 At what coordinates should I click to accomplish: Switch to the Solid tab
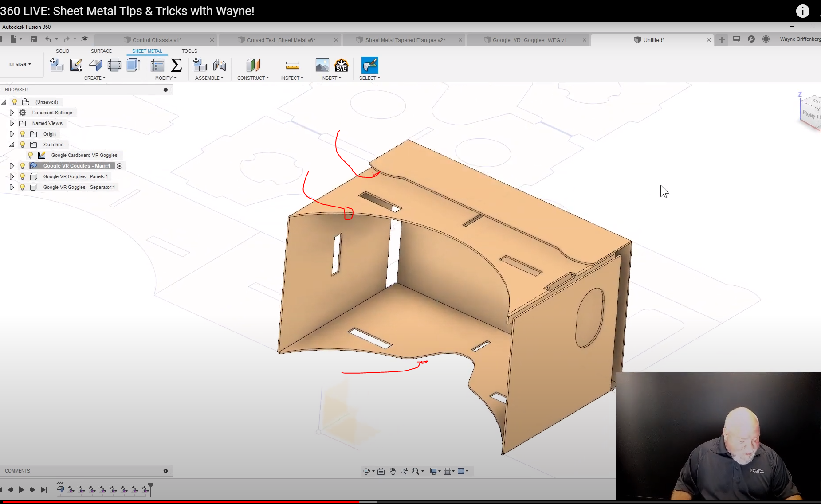pyautogui.click(x=63, y=51)
